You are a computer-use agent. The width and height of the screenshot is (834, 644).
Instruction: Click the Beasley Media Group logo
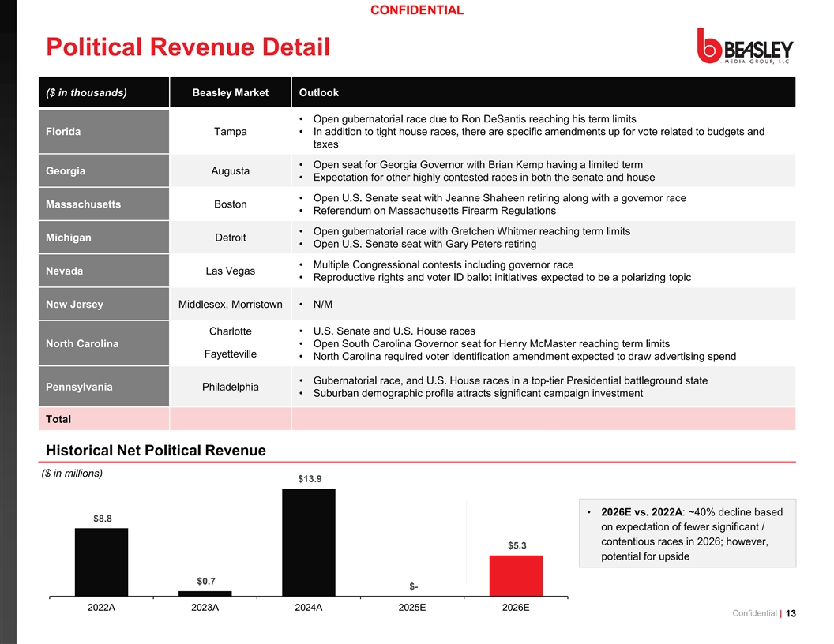coord(746,47)
